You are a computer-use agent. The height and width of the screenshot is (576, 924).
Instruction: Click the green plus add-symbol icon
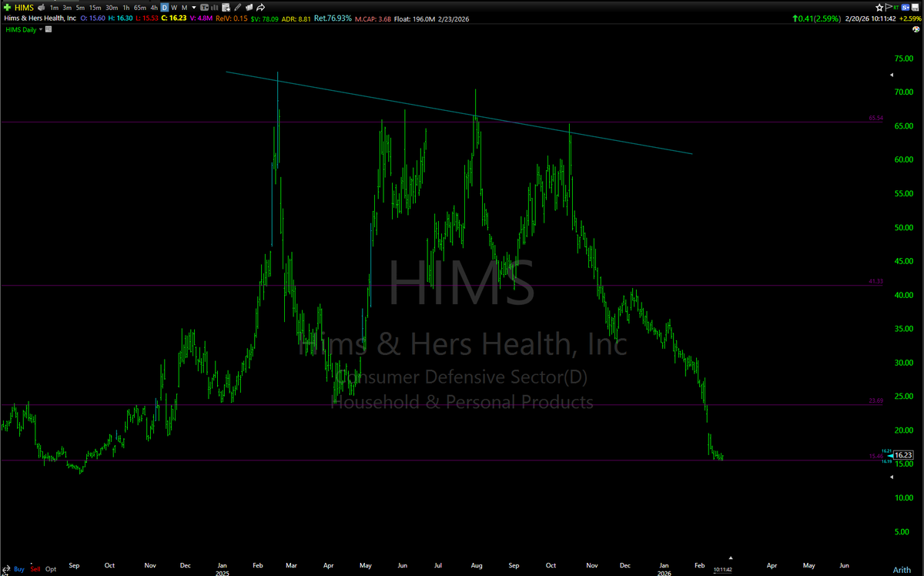coord(8,8)
